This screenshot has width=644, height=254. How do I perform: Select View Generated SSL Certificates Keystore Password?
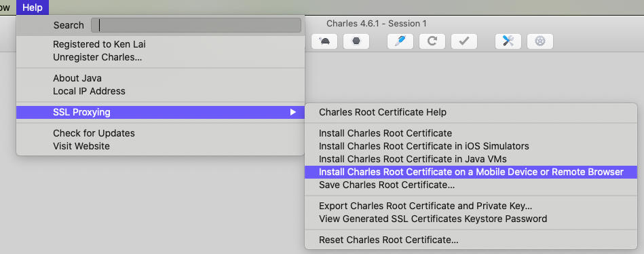point(471,219)
